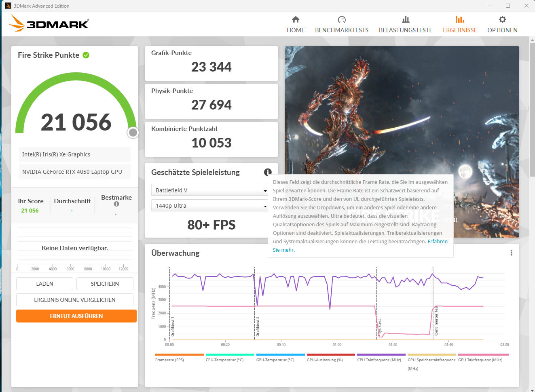
Task: Open the three-dot menu in Überwachung panel
Action: [511, 253]
